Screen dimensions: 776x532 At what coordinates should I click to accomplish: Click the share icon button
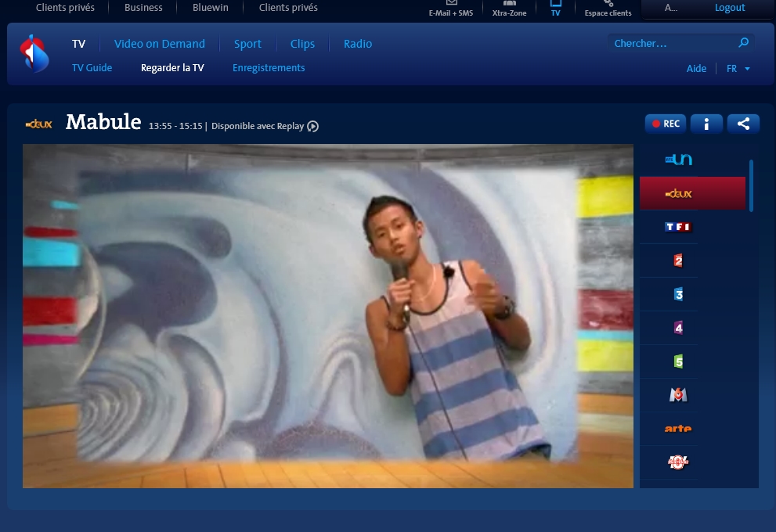(x=743, y=124)
